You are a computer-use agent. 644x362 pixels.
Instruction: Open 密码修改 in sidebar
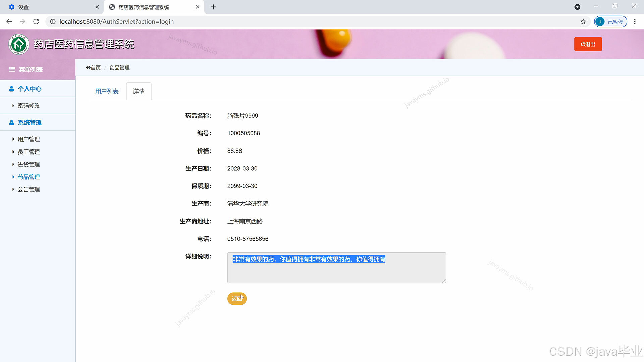(29, 106)
